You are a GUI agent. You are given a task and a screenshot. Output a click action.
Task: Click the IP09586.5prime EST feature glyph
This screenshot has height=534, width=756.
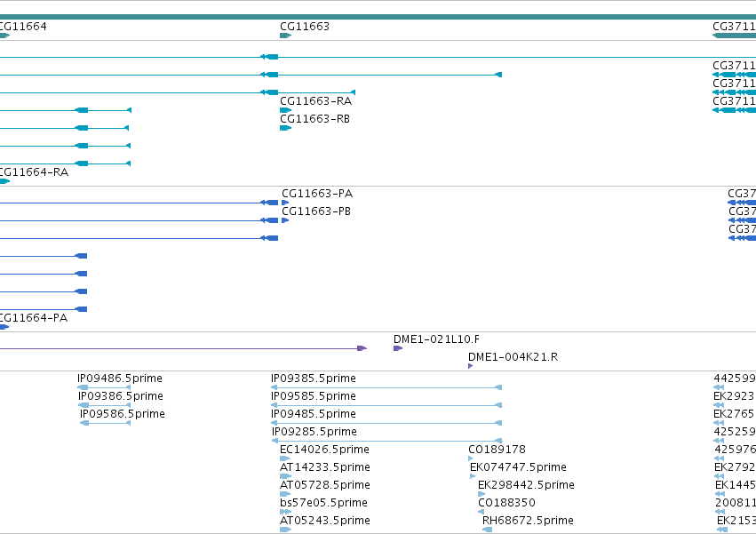tap(105, 423)
